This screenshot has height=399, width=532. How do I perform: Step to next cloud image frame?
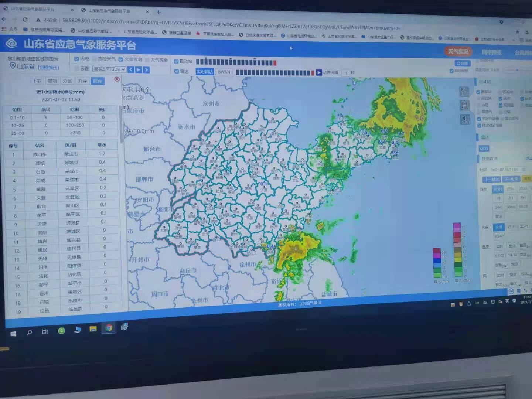(x=146, y=69)
